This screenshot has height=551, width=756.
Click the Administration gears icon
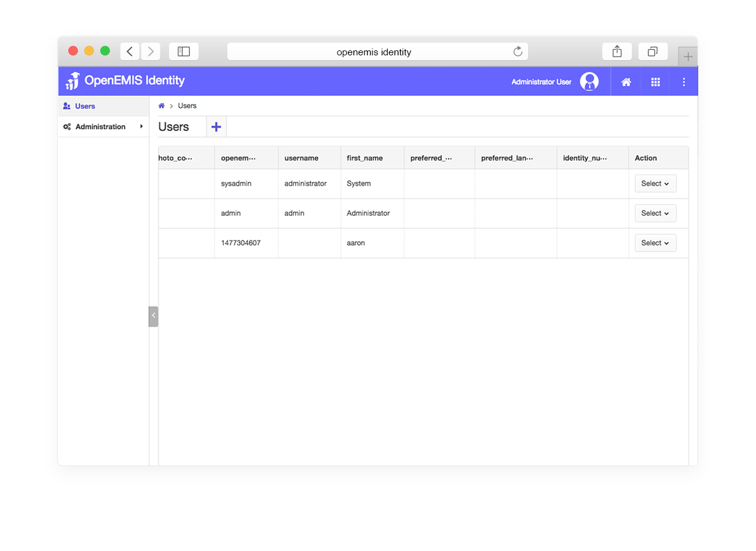[x=67, y=127]
